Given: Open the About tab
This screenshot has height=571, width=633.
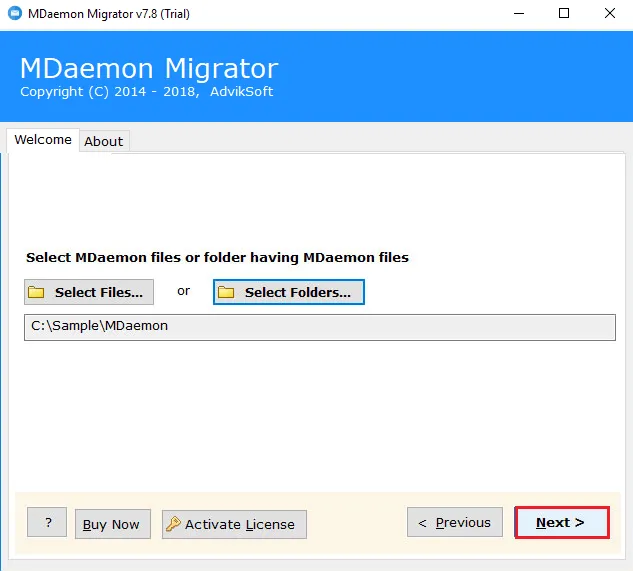Looking at the screenshot, I should 104,141.
